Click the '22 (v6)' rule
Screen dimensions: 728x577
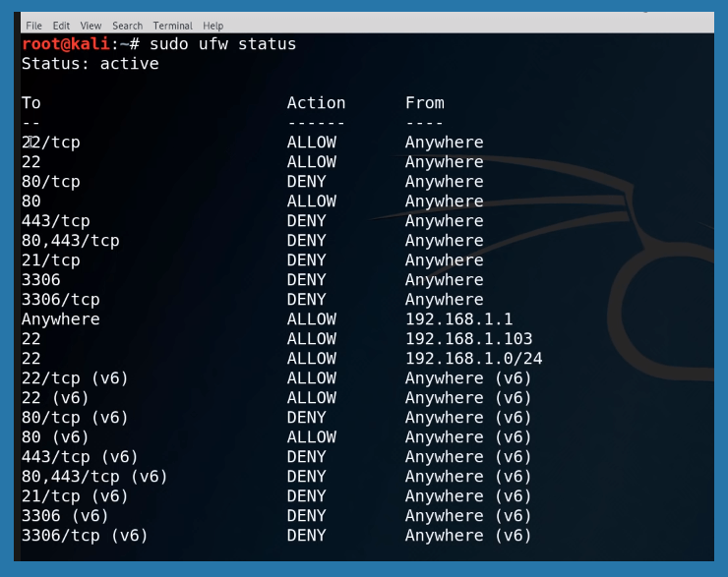click(x=55, y=398)
